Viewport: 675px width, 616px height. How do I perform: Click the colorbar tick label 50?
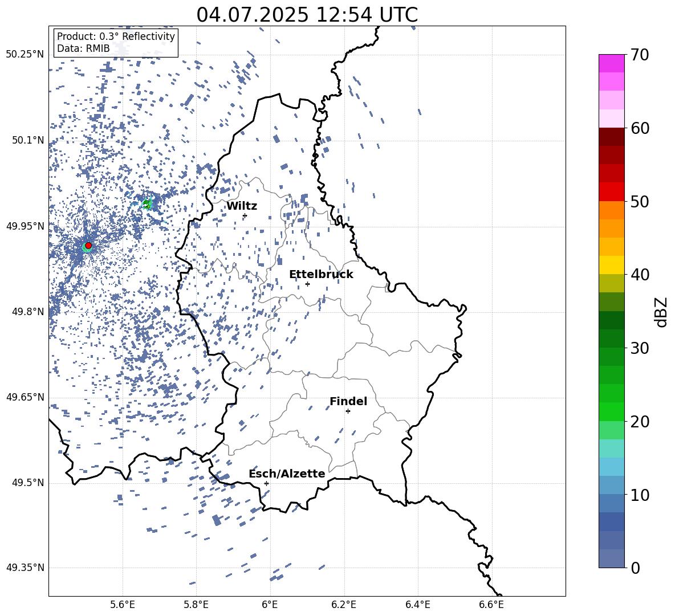[x=640, y=202]
